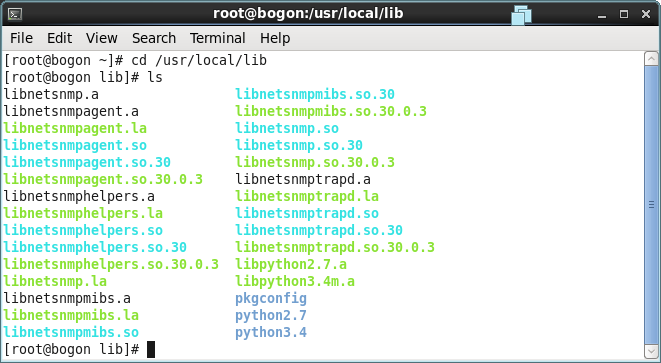Click the libnetsnmphelpers.la entry

pos(83,213)
